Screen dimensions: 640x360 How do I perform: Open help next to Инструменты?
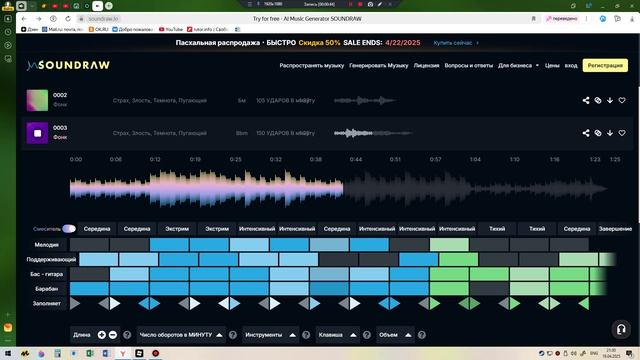pyautogui.click(x=306, y=335)
